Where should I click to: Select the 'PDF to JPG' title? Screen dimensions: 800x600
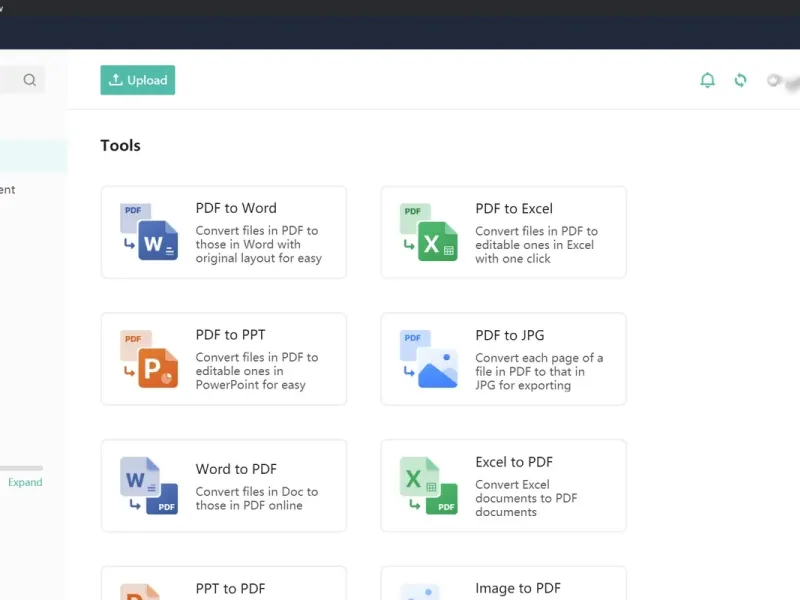510,335
